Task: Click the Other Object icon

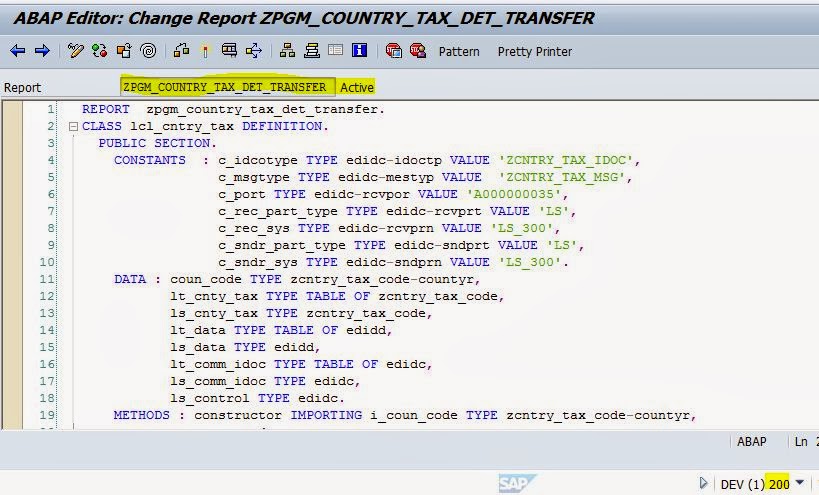Action: 124,51
